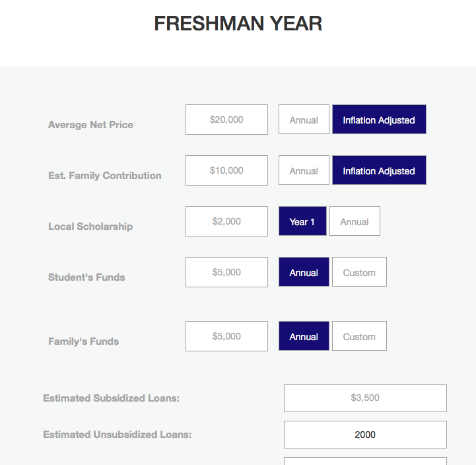
Task: Select Annual for Family's Funds
Action: tap(304, 336)
